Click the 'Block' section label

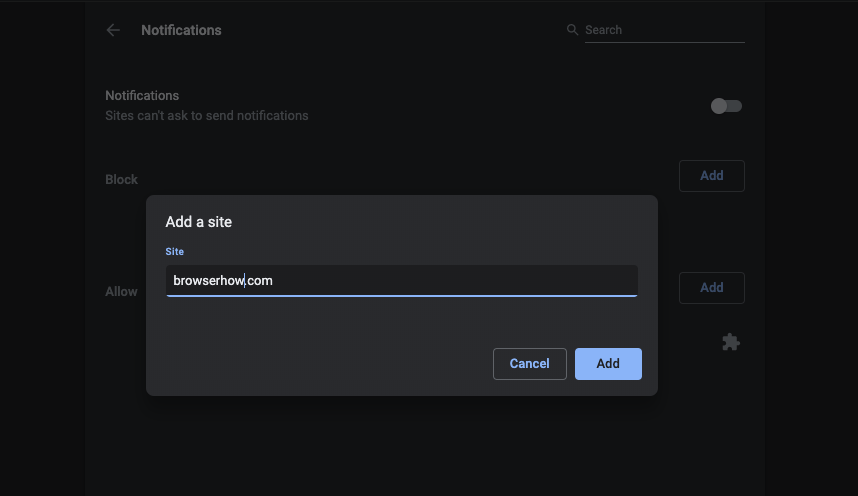point(121,180)
